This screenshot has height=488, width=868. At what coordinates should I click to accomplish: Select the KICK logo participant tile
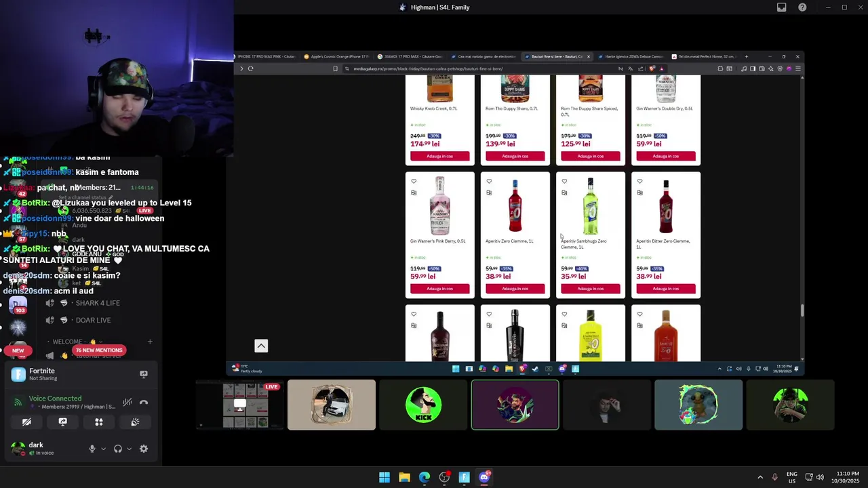423,405
